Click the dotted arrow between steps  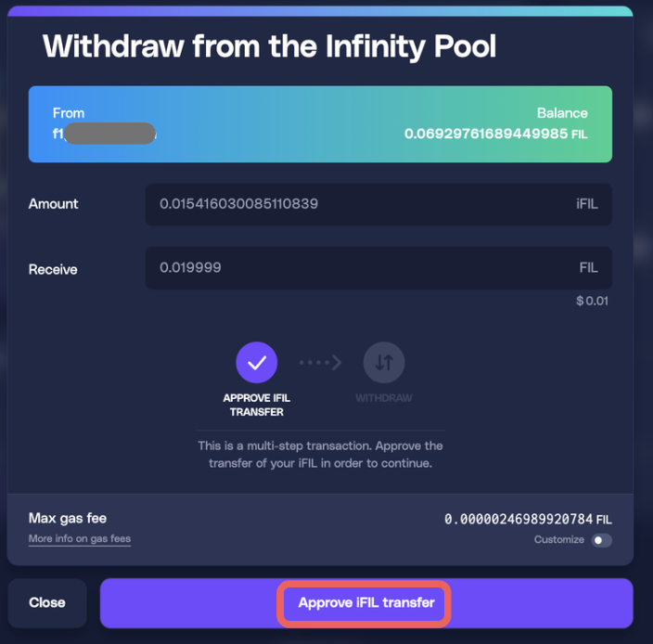(x=320, y=362)
